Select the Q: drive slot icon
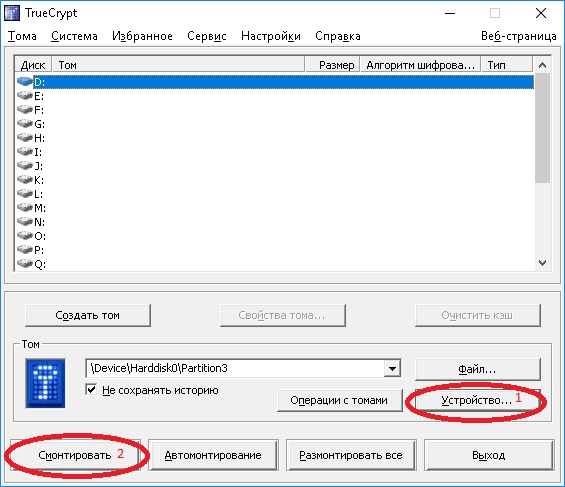The height and width of the screenshot is (487, 565). click(25, 264)
